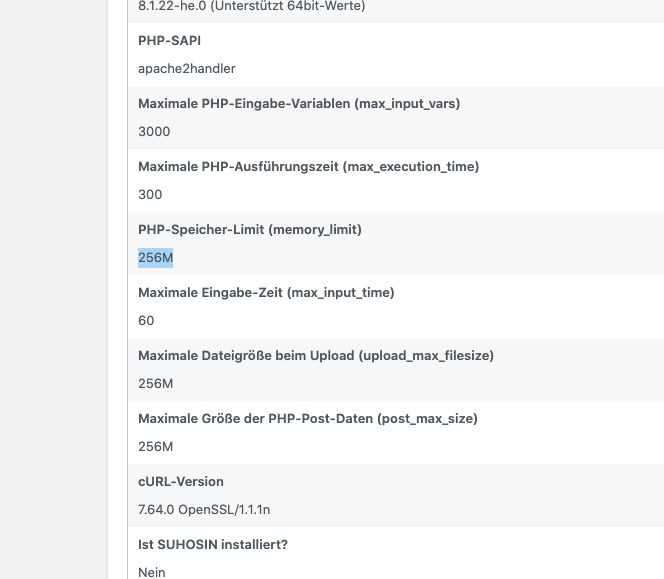Click the Ist SUHOSIN installiert? label
The height and width of the screenshot is (579, 664).
[x=213, y=545]
